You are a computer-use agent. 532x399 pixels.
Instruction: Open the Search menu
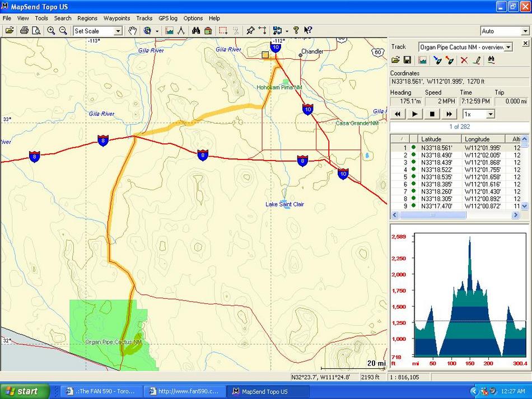tap(63, 18)
